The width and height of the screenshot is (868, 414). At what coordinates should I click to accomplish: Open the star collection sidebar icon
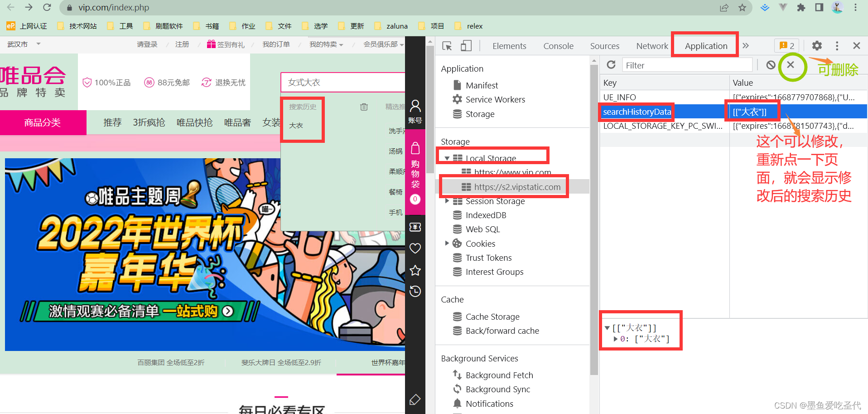(415, 270)
